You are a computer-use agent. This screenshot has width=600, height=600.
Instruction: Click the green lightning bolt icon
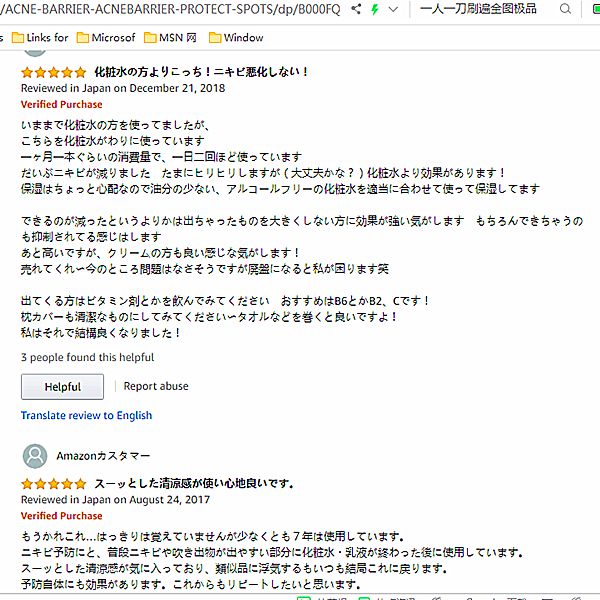[373, 9]
